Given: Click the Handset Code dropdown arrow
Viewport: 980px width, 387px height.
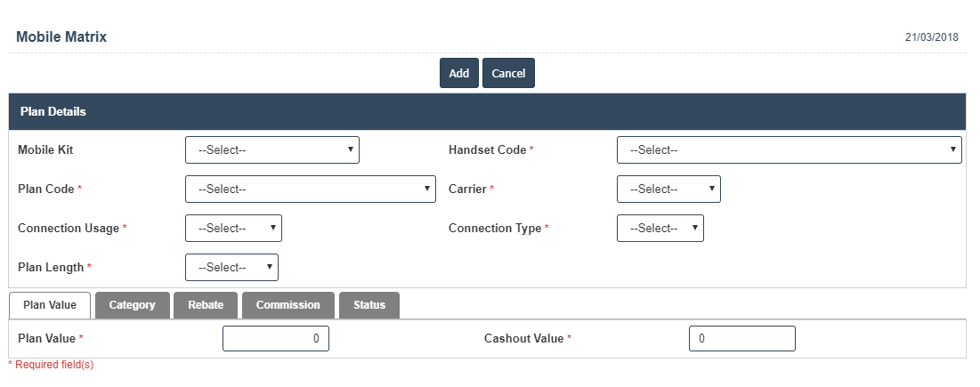Looking at the screenshot, I should tap(952, 149).
